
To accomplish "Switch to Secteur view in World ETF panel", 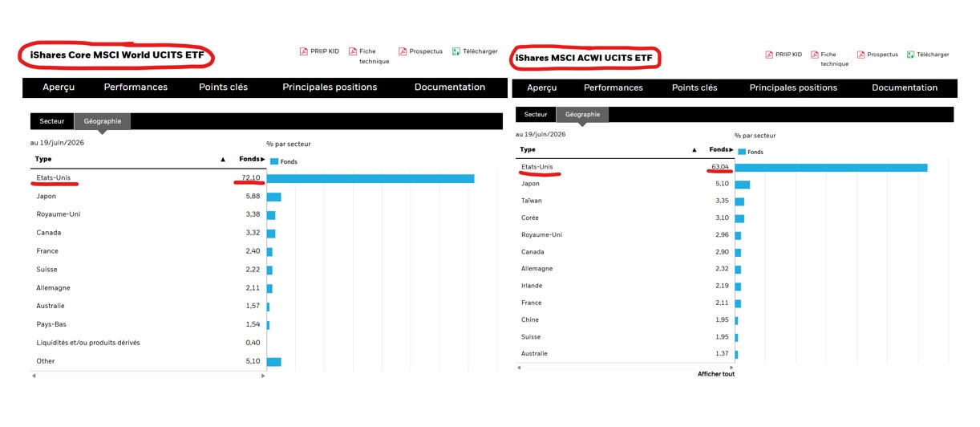I will click(x=52, y=121).
